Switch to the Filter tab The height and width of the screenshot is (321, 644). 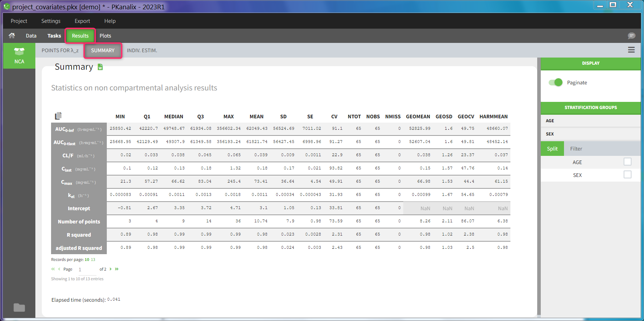point(576,149)
